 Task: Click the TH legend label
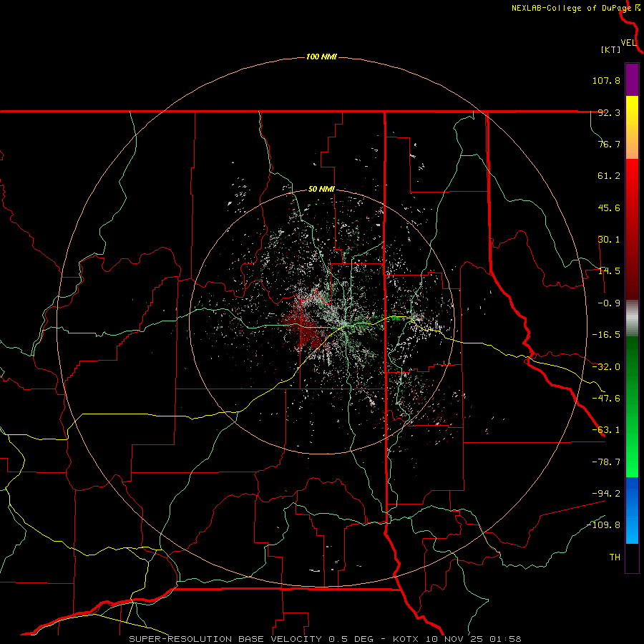pos(615,557)
